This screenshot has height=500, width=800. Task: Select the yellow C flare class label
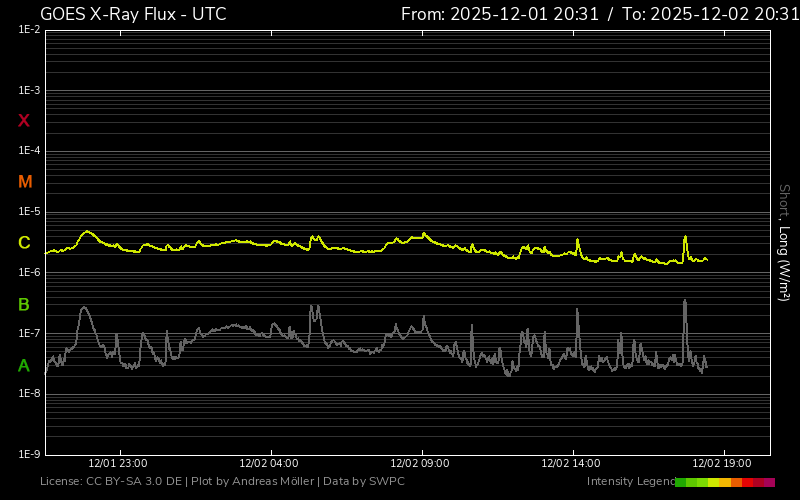24,243
